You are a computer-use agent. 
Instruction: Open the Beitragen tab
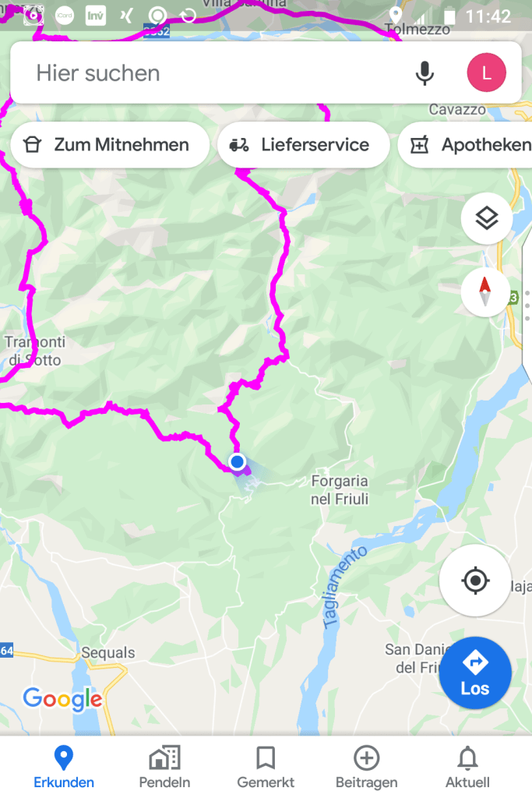pos(367,767)
